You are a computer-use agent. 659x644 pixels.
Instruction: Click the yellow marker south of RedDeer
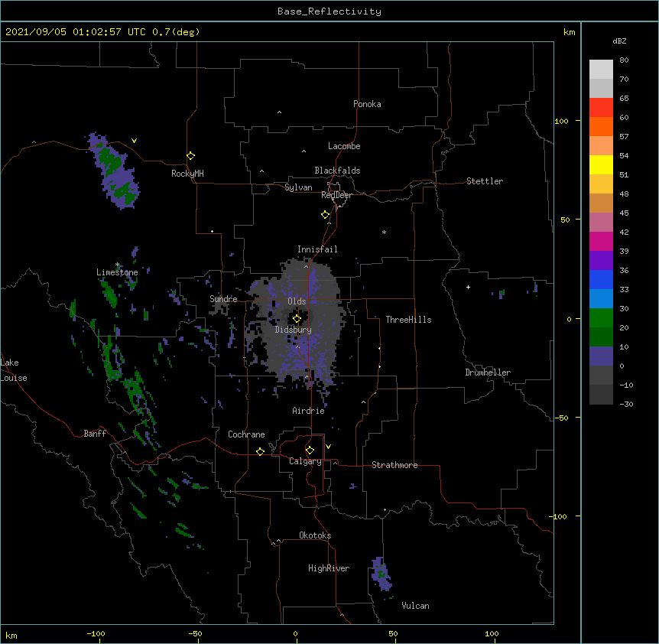(x=326, y=215)
